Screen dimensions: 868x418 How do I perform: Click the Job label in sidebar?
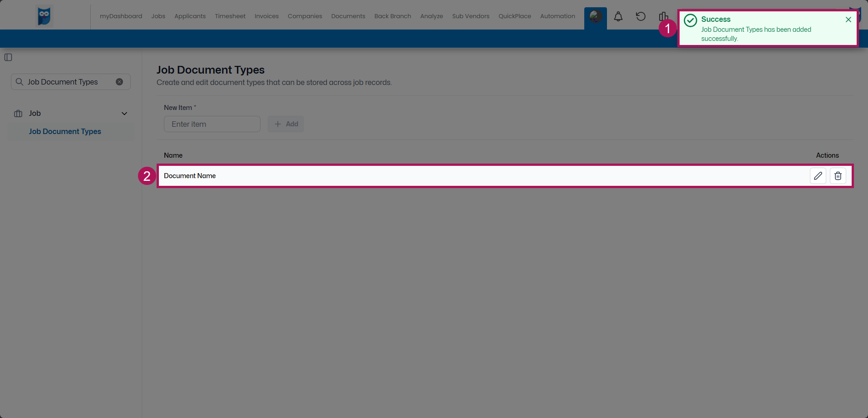[x=35, y=114]
